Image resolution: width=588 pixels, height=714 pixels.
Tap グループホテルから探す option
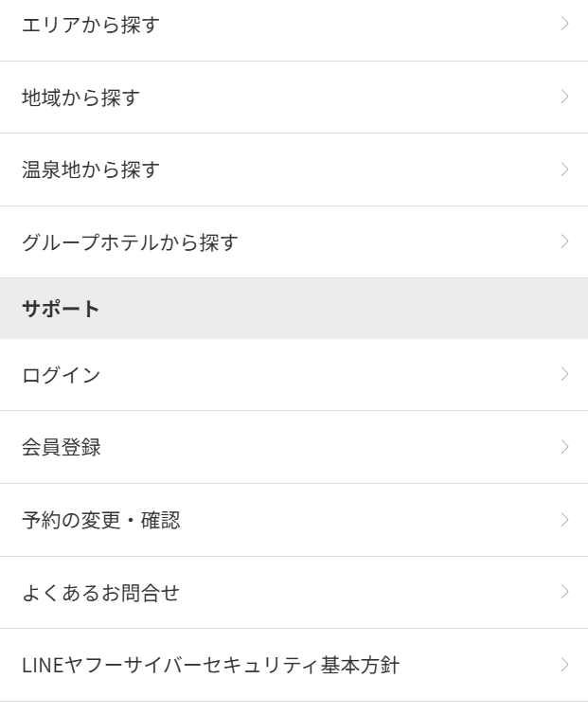coord(294,241)
